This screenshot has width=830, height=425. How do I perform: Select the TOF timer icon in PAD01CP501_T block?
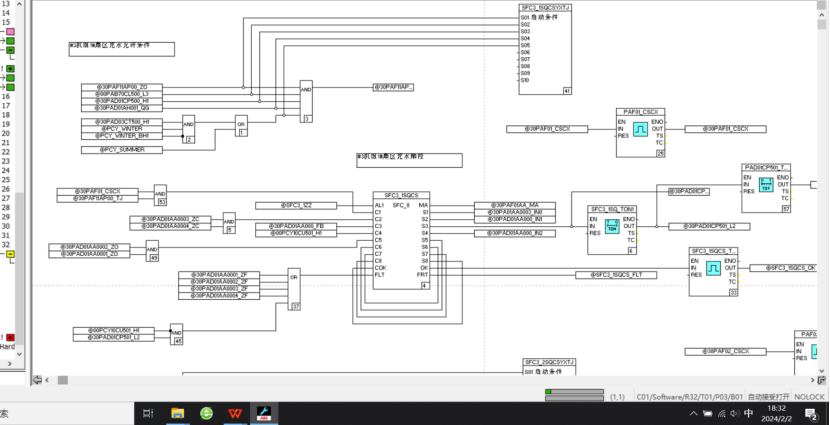766,184
